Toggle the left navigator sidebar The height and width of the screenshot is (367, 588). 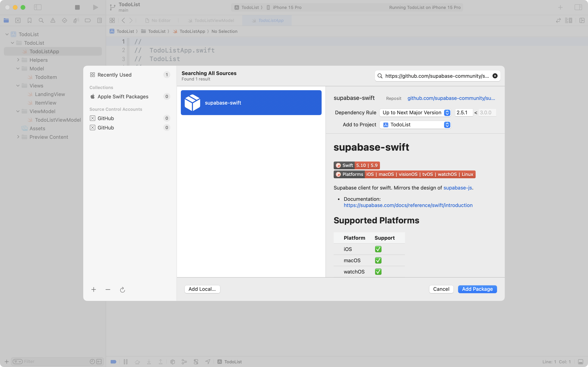[x=38, y=7]
